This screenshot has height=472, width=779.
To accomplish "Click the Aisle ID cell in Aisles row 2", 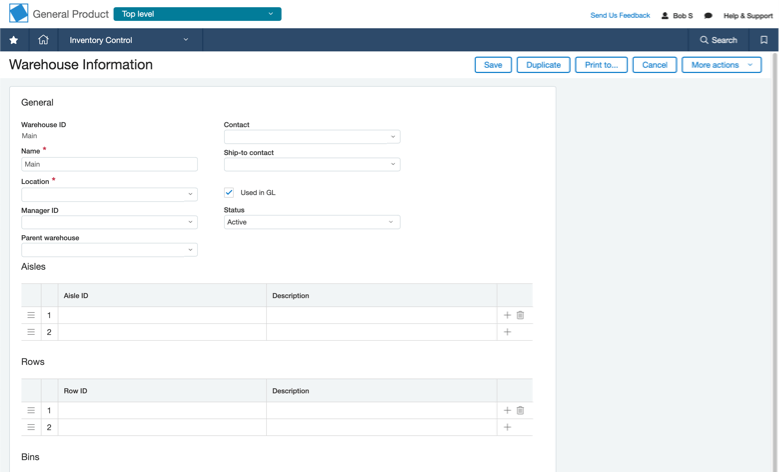I will pos(162,332).
